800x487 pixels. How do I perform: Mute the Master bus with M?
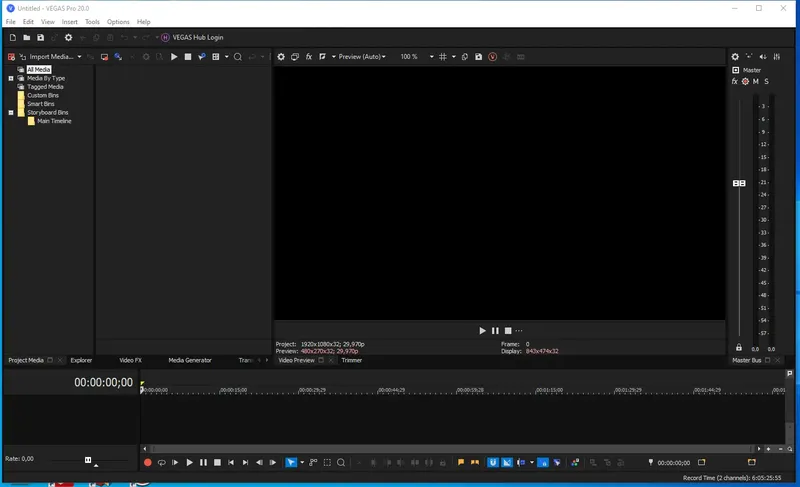pyautogui.click(x=756, y=81)
